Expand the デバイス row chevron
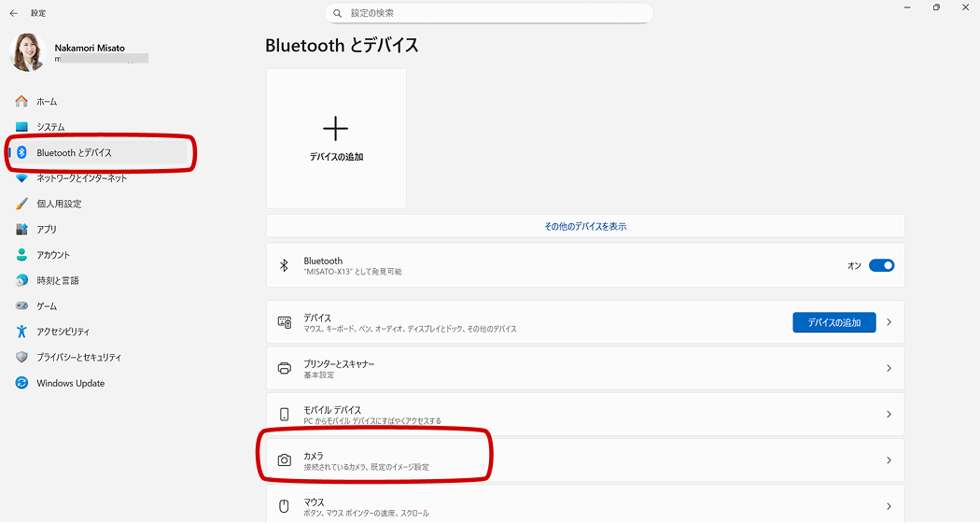The image size is (980, 523). 889,322
